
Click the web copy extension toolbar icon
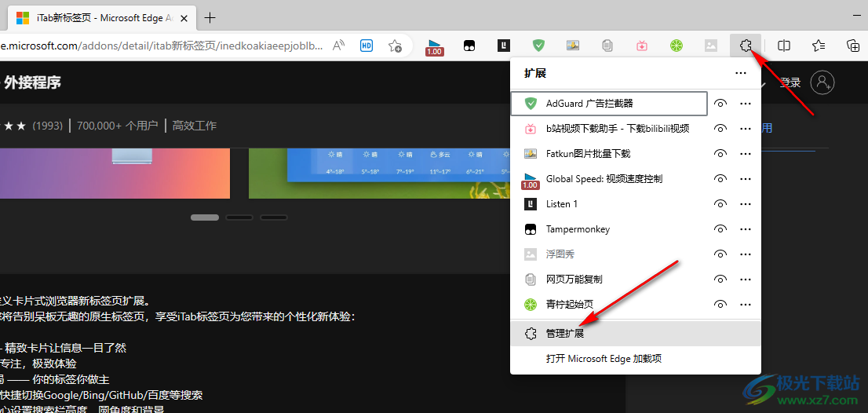(x=607, y=46)
